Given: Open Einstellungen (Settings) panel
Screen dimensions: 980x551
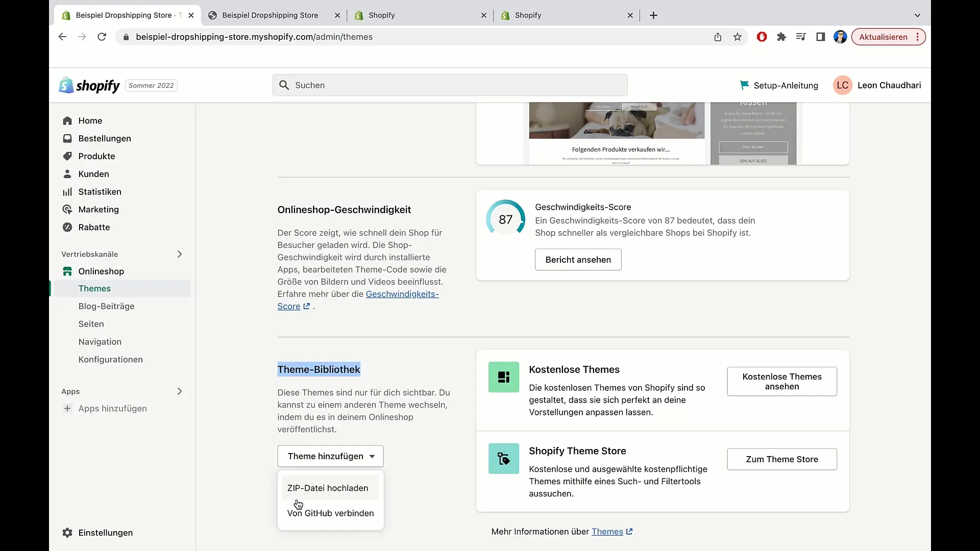Looking at the screenshot, I should tap(106, 532).
